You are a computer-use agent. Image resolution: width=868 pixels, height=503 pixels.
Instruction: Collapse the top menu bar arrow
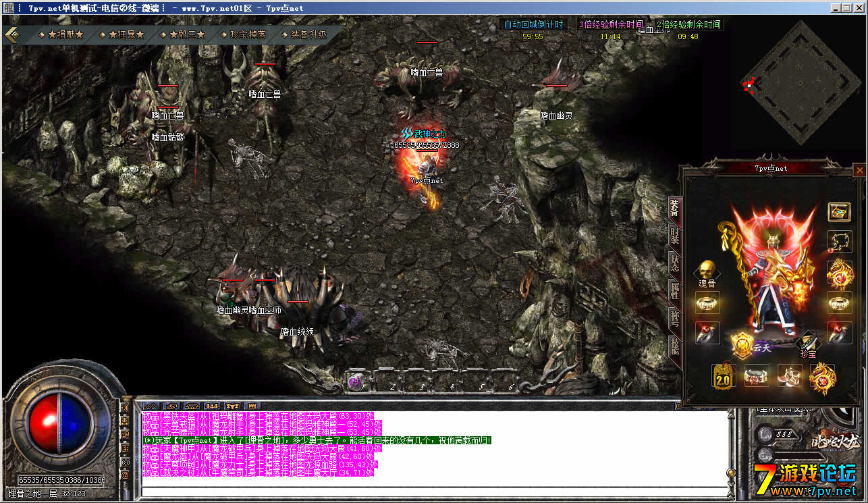(13, 34)
